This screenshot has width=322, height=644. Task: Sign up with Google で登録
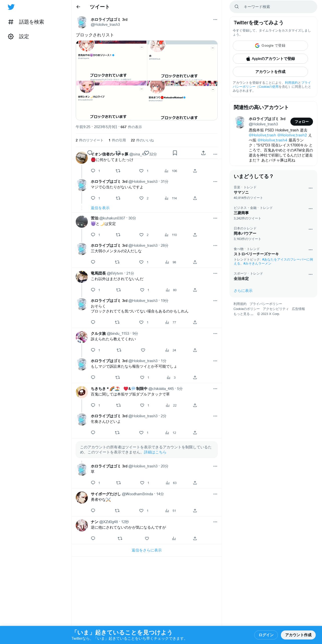pyautogui.click(x=270, y=46)
